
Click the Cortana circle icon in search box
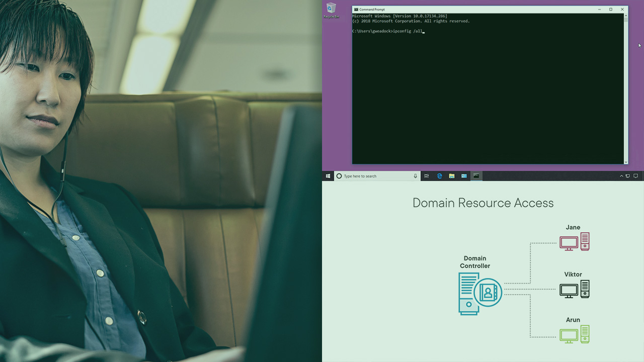[339, 176]
